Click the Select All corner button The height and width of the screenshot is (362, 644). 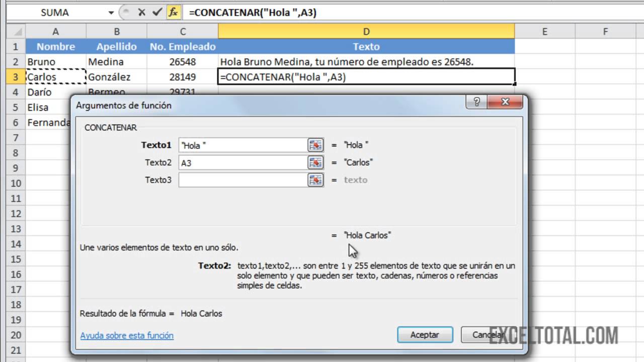[x=16, y=32]
